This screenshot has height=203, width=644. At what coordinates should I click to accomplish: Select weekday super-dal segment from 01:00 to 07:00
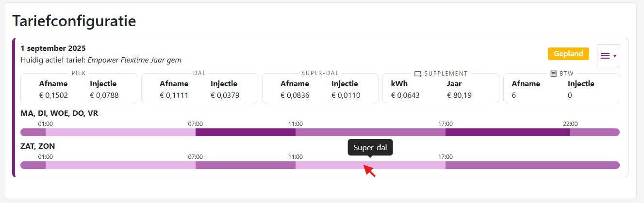pos(120,132)
